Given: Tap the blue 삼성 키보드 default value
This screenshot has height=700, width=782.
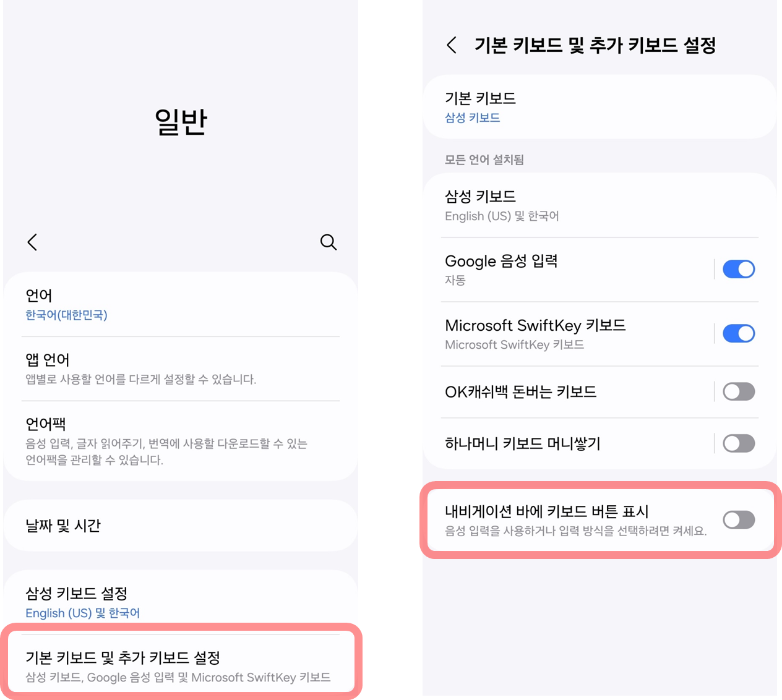Looking at the screenshot, I should [x=472, y=117].
